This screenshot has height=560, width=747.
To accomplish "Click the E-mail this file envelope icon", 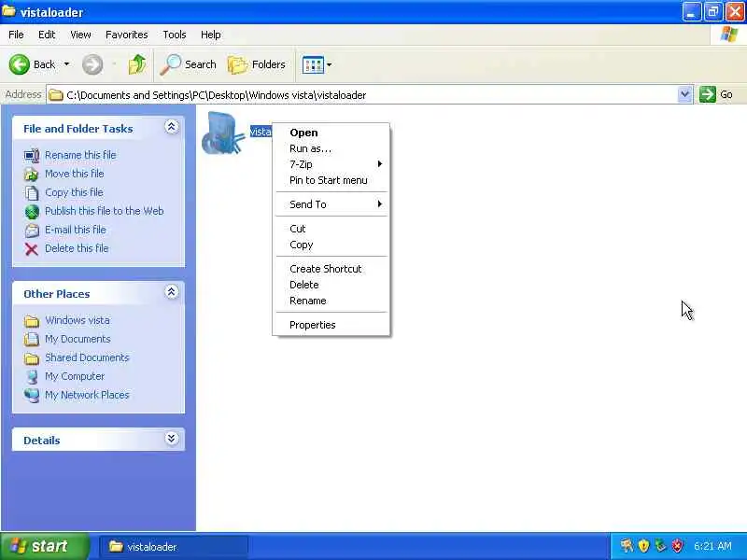I will coord(32,231).
